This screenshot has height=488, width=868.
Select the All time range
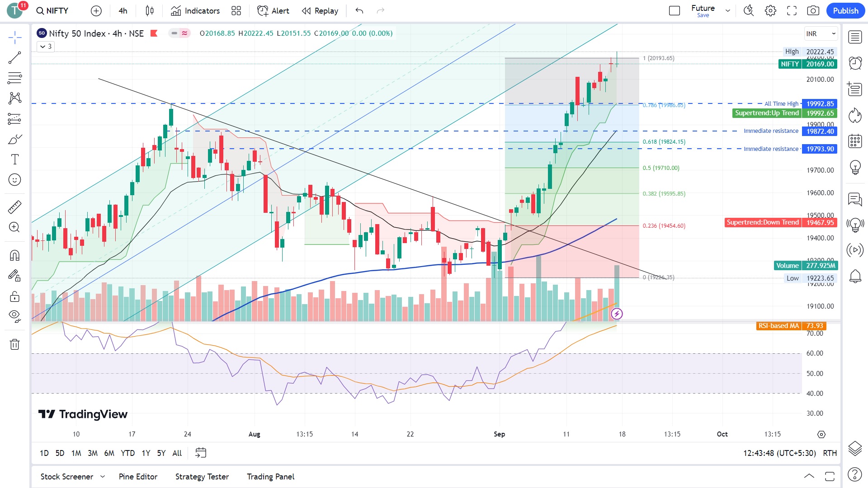pos(177,453)
